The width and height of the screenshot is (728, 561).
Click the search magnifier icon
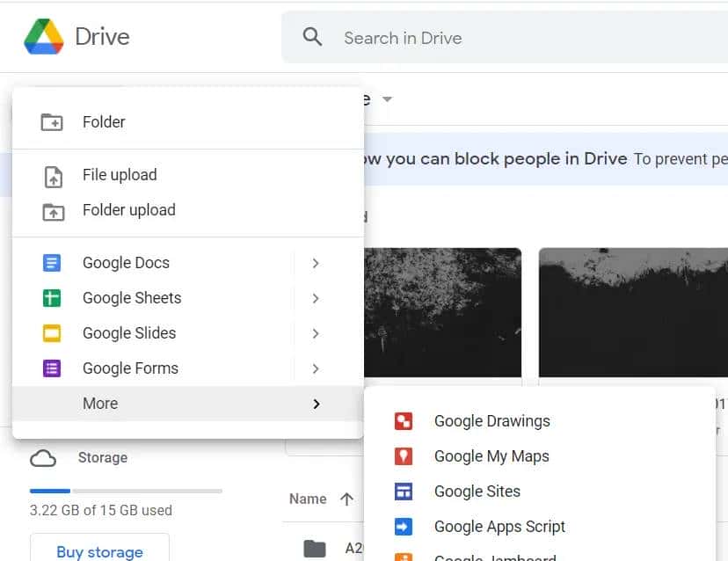point(312,37)
